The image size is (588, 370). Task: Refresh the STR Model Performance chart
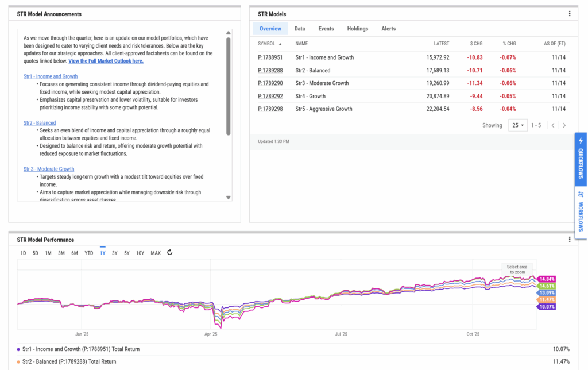[170, 252]
